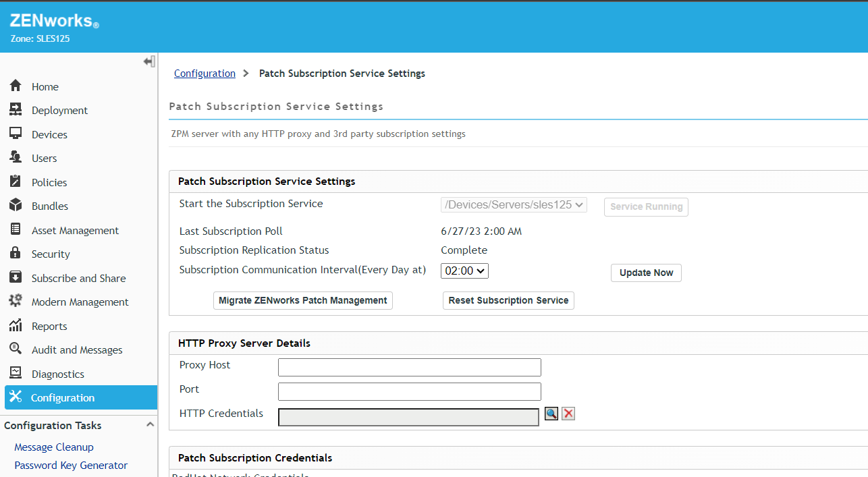Screen dimensions: 868x477
Task: Open the subscription server dropdown showing sles125
Action: [x=514, y=204]
